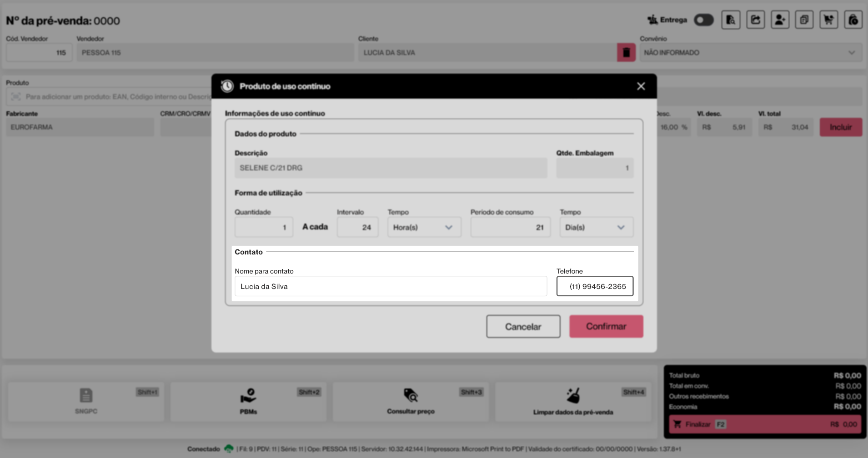The width and height of the screenshot is (868, 458).
Task: Click the share/export arrow icon
Action: (755, 20)
